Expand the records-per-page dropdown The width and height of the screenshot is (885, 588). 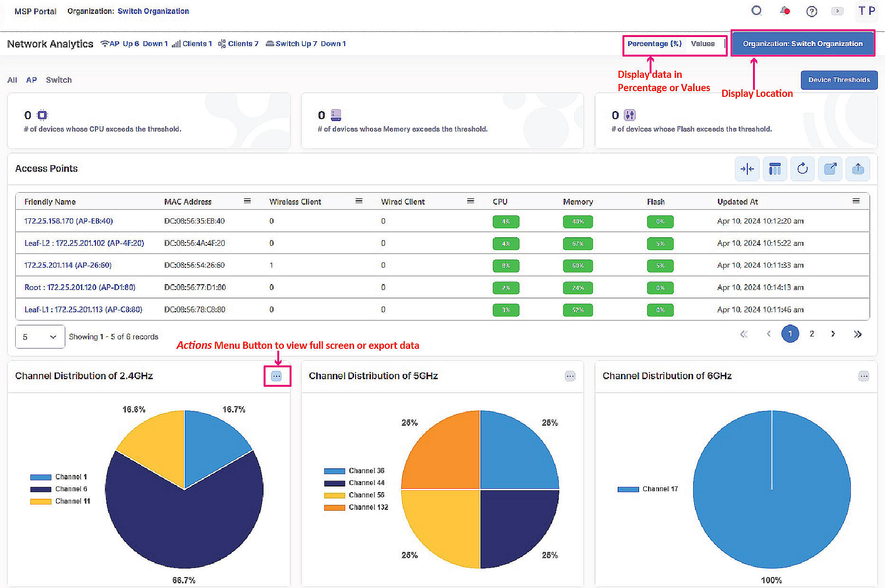(40, 337)
